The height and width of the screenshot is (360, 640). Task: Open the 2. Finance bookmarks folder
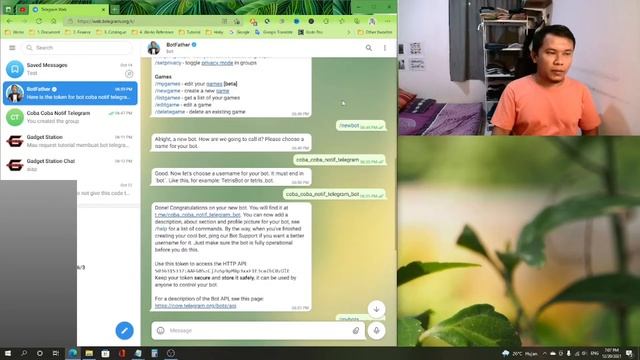(78, 32)
